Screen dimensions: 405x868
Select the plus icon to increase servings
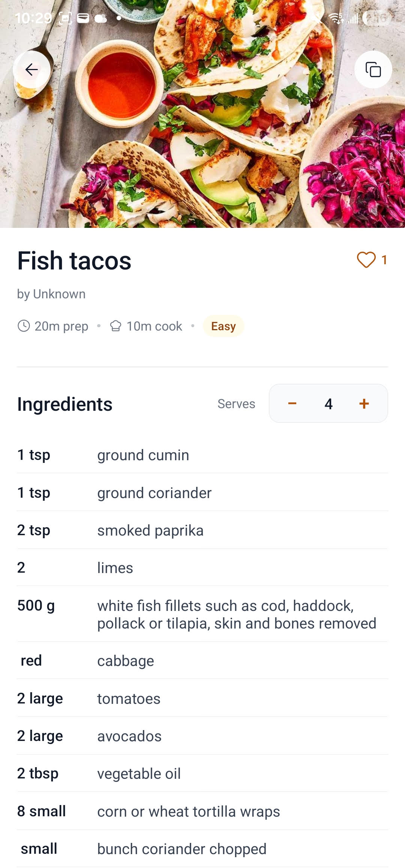coord(363,404)
